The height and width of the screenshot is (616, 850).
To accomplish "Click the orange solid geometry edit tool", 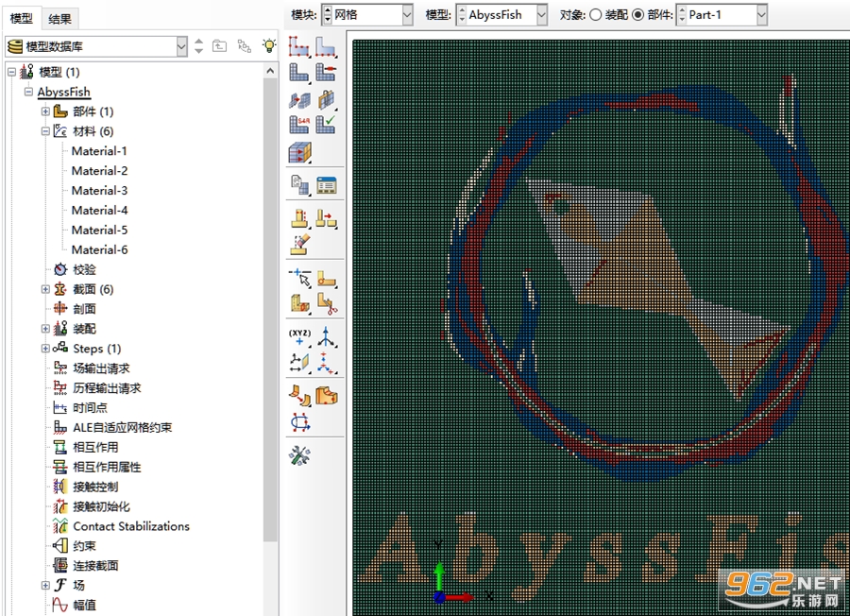I will point(327,395).
